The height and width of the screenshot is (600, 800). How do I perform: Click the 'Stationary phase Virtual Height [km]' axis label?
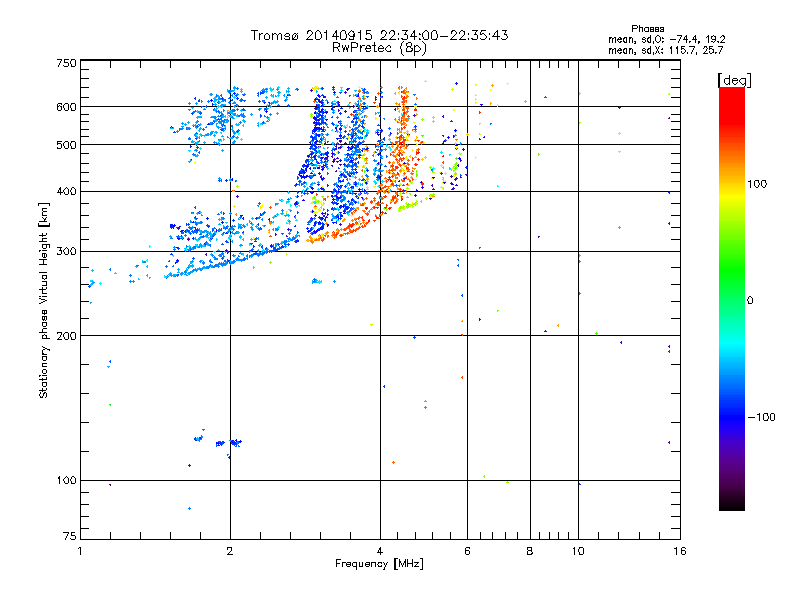click(x=44, y=300)
